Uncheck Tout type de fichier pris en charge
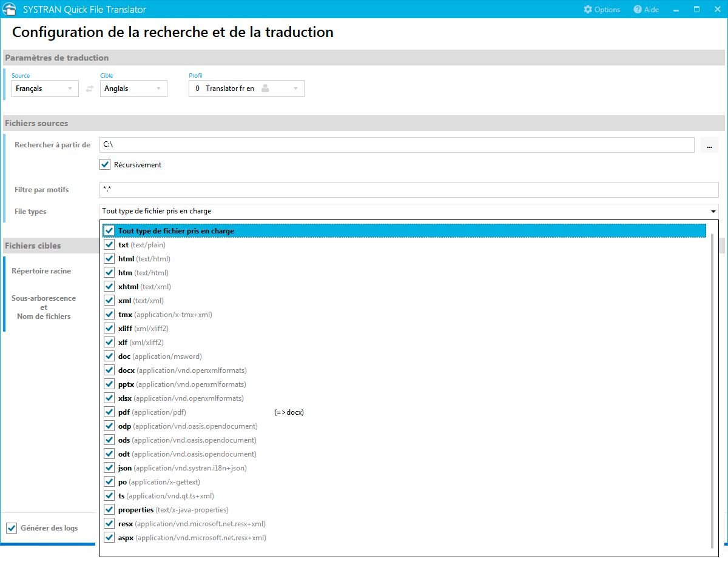 109,231
